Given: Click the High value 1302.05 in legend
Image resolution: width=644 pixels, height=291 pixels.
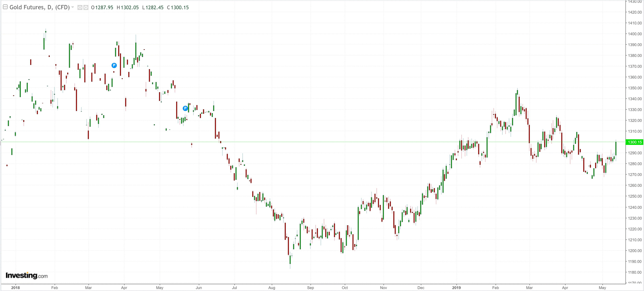Looking at the screenshot, I should point(130,8).
